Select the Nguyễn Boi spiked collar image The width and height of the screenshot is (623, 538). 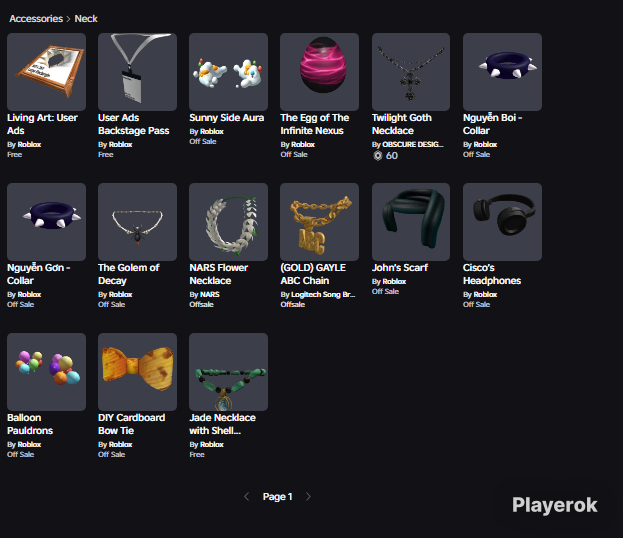click(x=502, y=72)
